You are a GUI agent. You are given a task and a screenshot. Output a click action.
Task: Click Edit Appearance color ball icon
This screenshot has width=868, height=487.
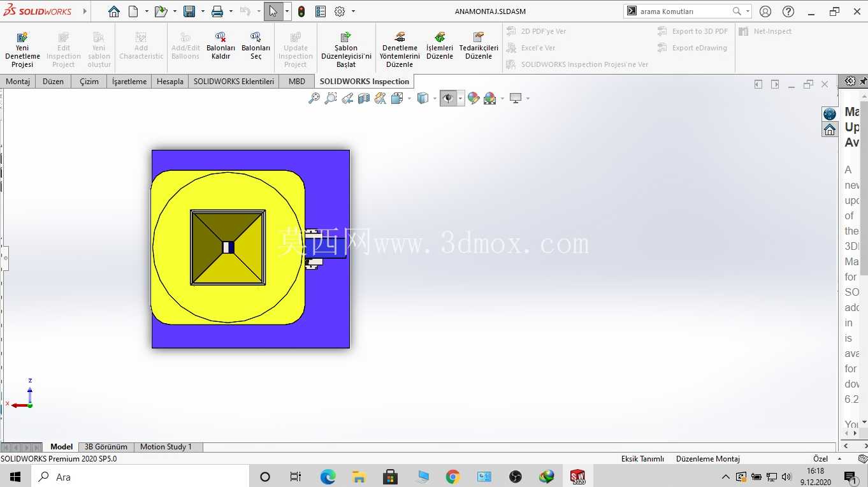tap(473, 98)
